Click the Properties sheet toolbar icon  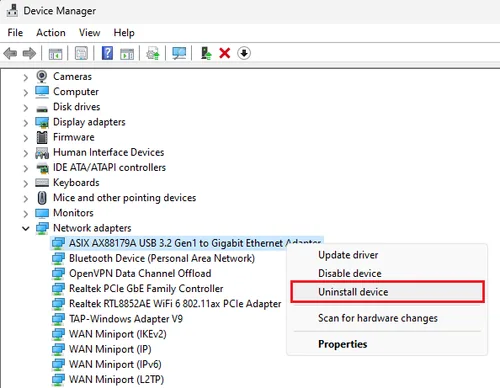tap(81, 53)
